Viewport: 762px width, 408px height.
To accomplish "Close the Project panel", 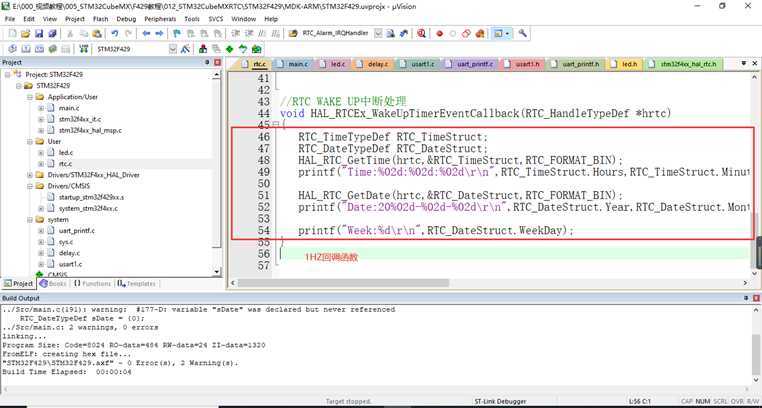I will point(217,63).
